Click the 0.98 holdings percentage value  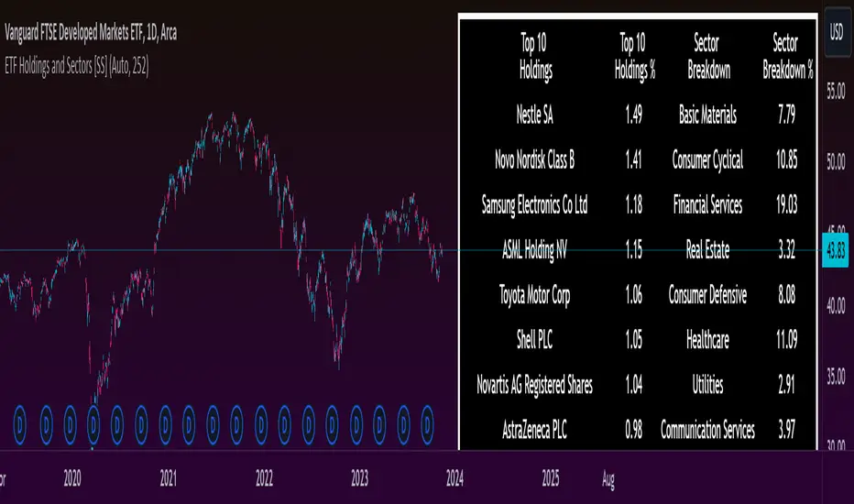(x=633, y=430)
